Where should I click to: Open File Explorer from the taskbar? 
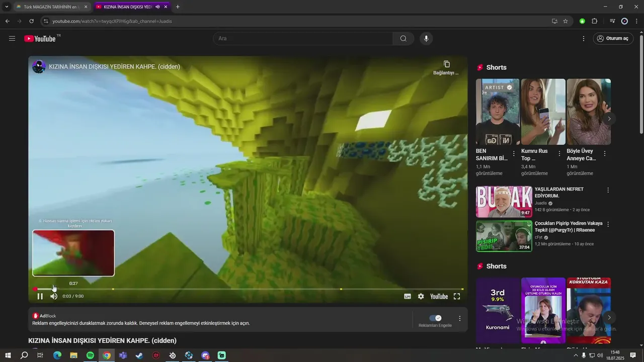(73, 355)
